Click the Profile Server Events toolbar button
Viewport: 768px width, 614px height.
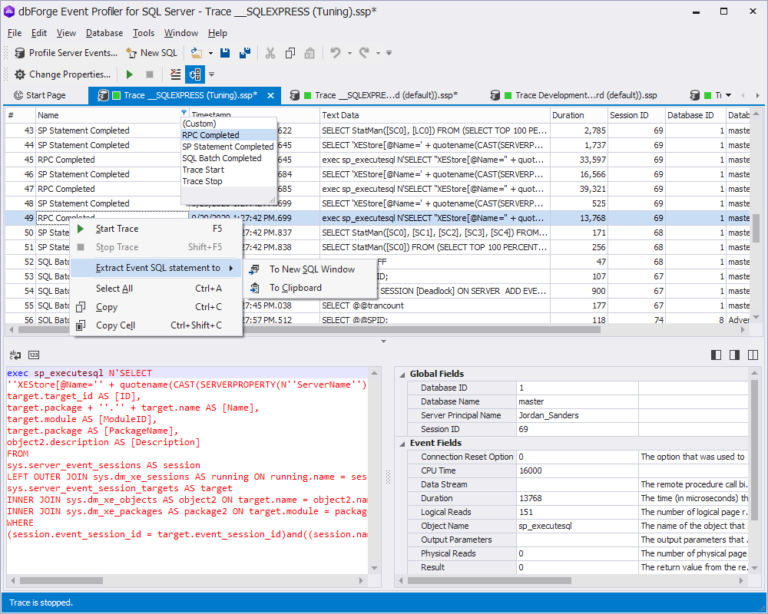tap(66, 53)
